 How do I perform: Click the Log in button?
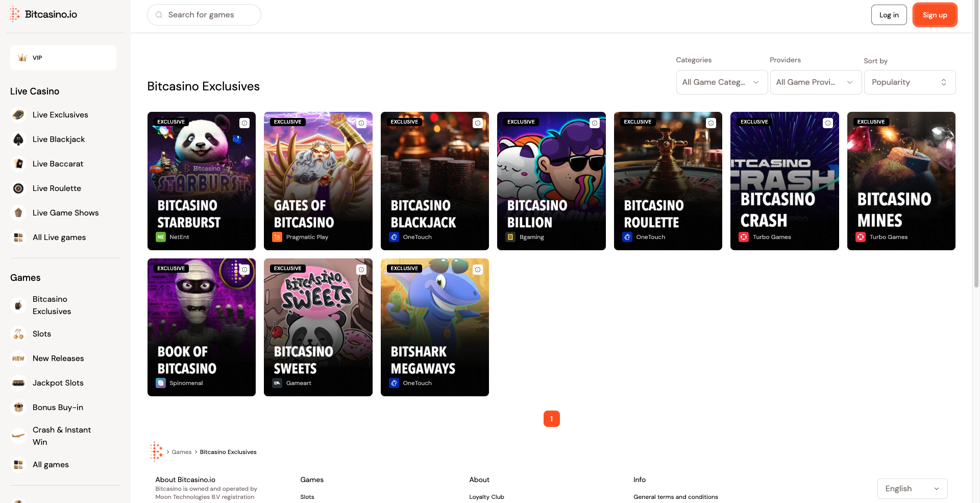pyautogui.click(x=889, y=15)
